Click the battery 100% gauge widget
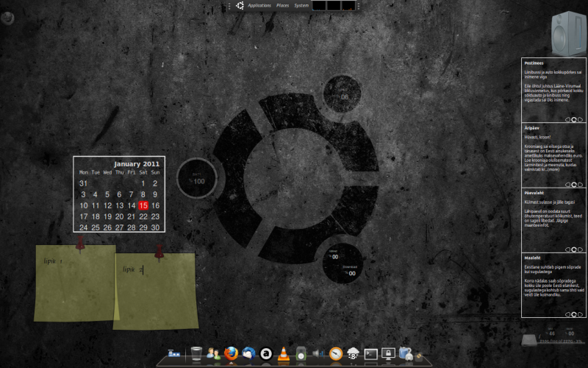This screenshot has height=368, width=588. pos(197,178)
